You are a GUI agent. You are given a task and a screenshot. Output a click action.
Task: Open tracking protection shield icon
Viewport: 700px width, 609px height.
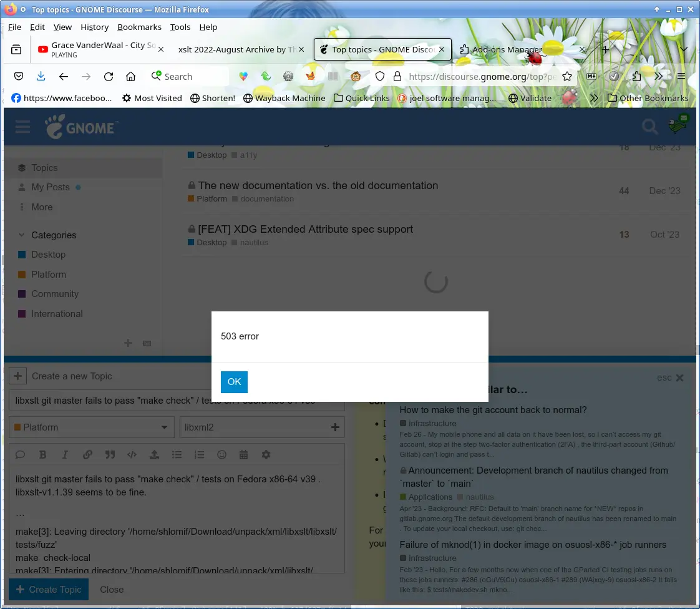380,76
